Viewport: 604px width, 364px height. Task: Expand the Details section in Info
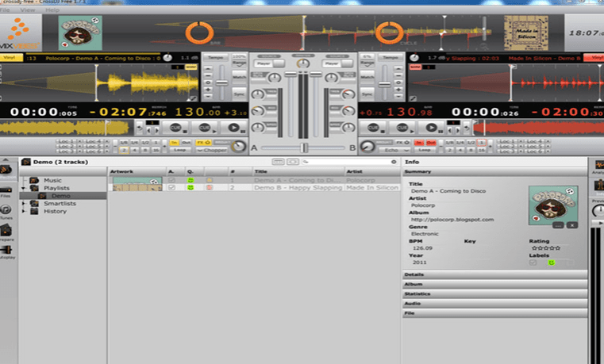click(494, 274)
